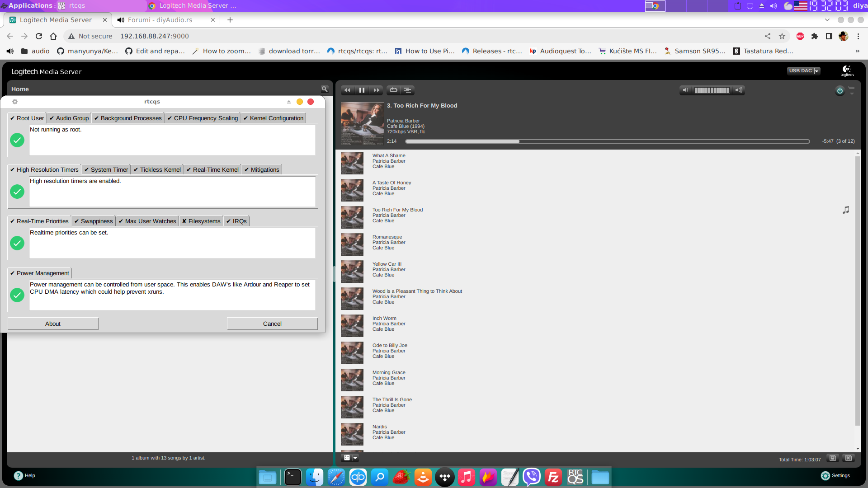Show more bookmarks overflow chevron
Screen dimensions: 868x488
click(857, 51)
